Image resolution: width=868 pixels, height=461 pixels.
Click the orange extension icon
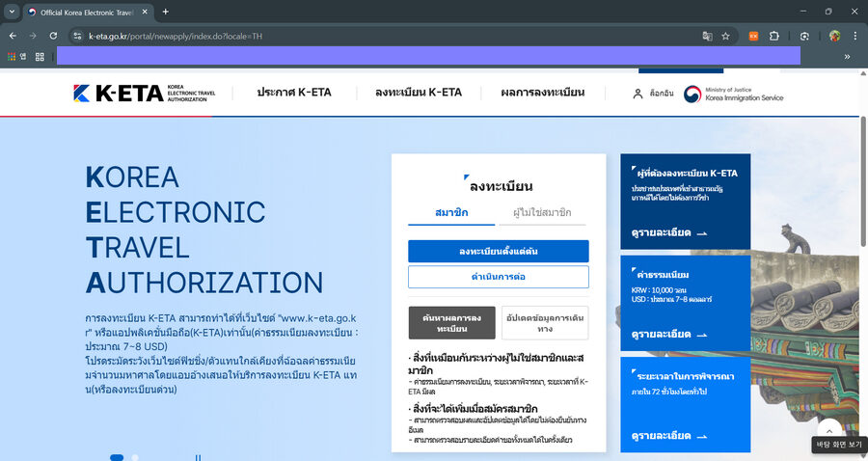coord(753,36)
